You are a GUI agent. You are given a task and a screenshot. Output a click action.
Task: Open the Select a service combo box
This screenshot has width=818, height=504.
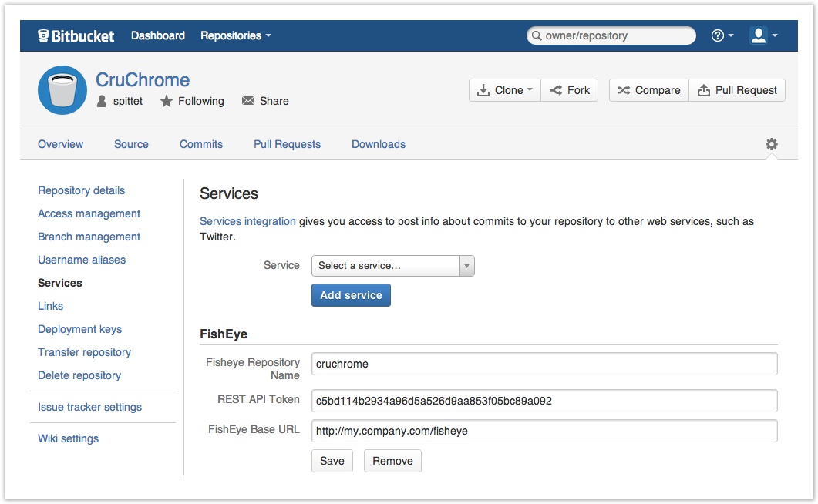tap(392, 265)
